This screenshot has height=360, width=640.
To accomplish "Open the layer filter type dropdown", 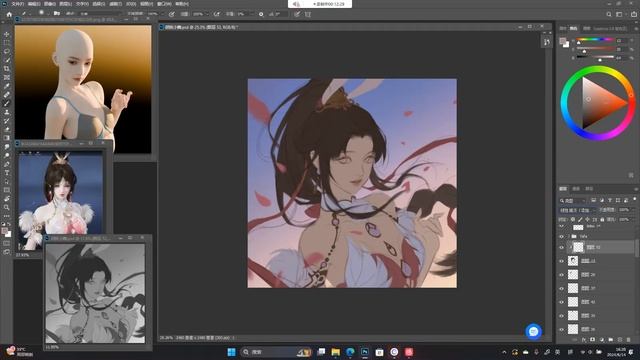I will point(573,200).
